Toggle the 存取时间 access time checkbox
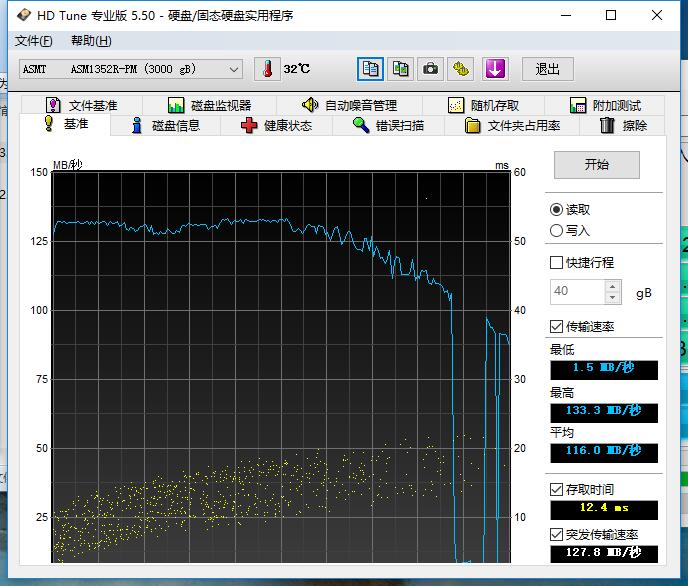 click(557, 489)
